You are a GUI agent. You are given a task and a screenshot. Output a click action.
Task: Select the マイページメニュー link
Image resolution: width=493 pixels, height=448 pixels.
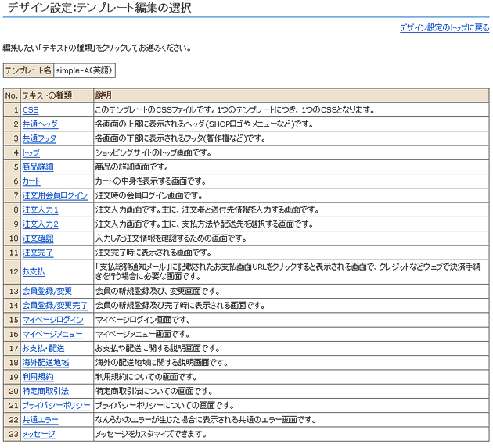52,334
